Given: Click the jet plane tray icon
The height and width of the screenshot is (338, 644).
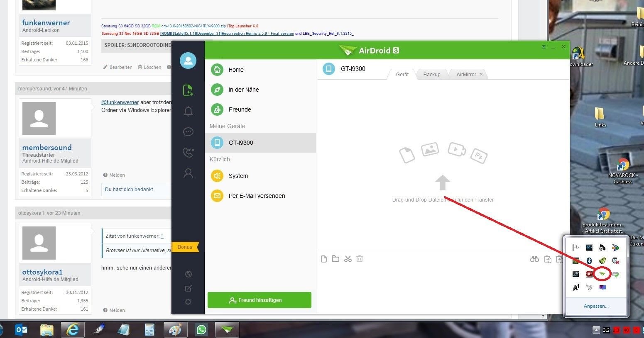Looking at the screenshot, I should point(589,287).
